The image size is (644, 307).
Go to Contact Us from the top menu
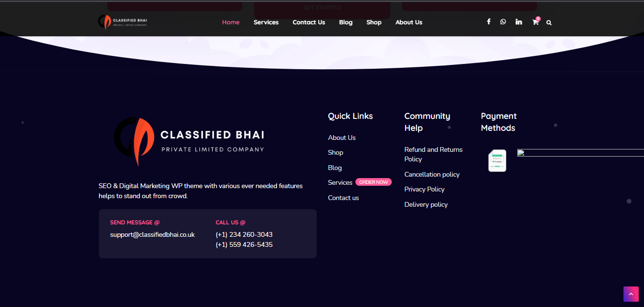coord(309,22)
